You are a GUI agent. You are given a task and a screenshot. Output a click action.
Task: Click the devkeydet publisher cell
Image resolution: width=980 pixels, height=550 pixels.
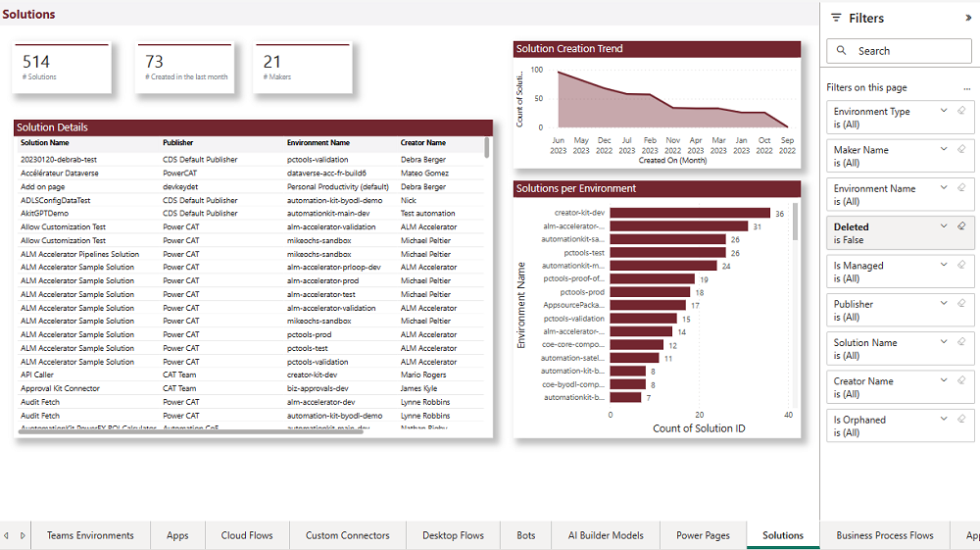pos(180,187)
